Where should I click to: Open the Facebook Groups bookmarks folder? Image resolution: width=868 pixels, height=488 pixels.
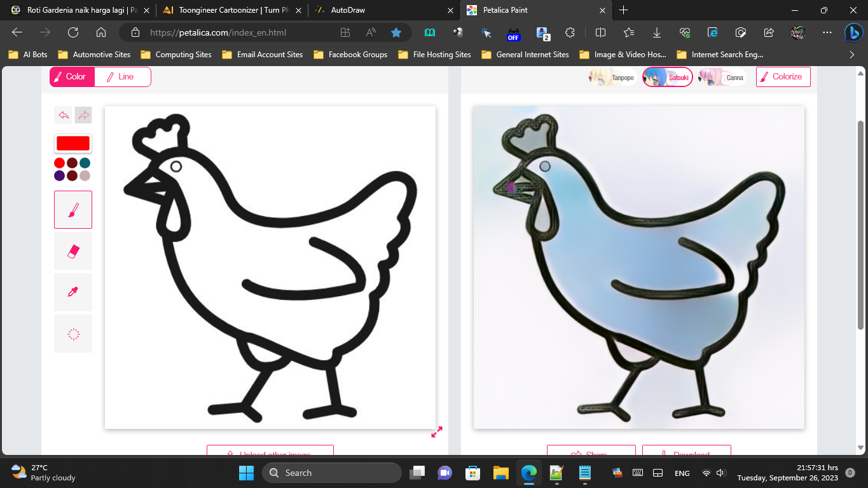pos(350,55)
